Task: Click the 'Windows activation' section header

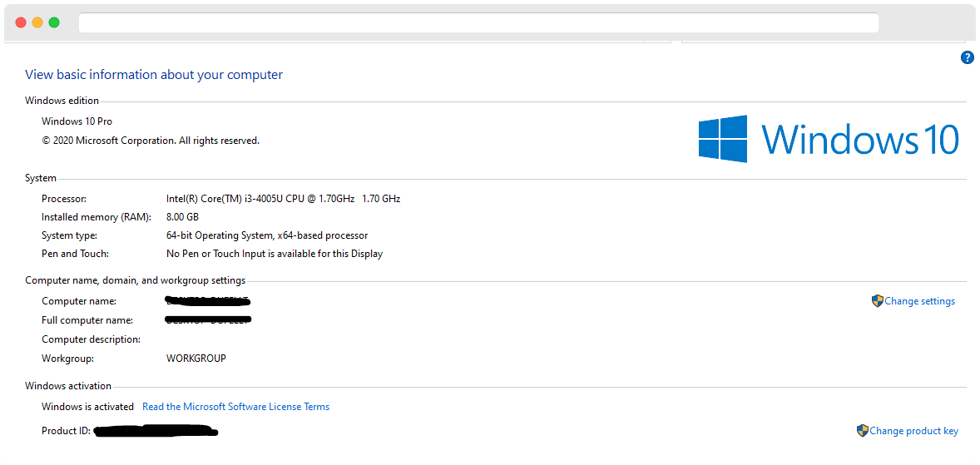Action: click(68, 386)
